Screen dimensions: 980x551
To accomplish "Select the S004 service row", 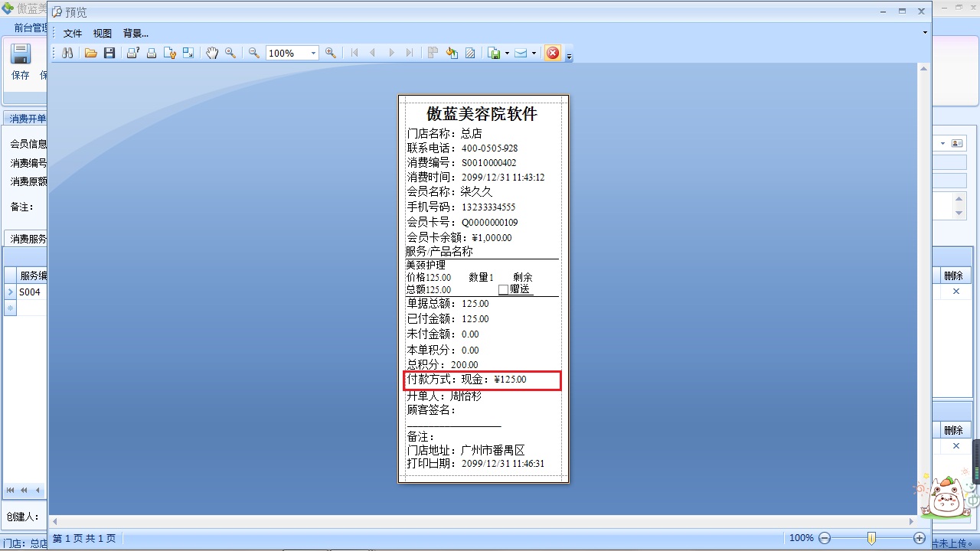I will coord(29,292).
